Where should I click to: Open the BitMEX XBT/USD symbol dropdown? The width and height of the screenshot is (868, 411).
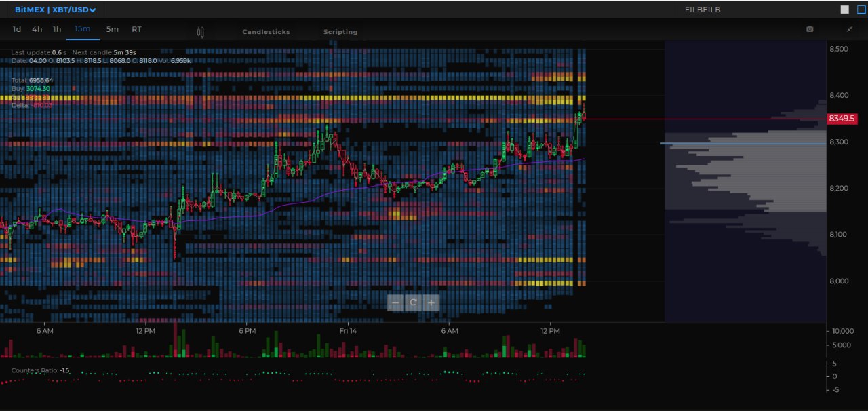tap(55, 9)
